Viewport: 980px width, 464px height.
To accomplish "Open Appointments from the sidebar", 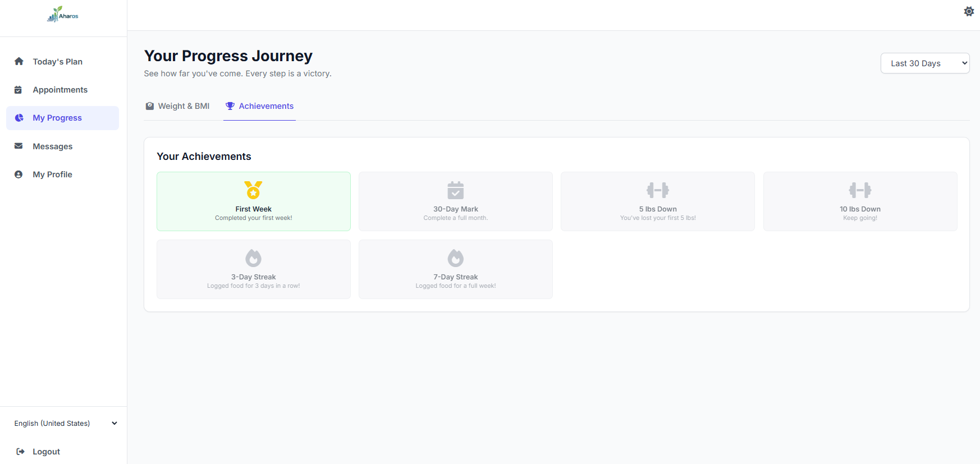I will [62, 90].
